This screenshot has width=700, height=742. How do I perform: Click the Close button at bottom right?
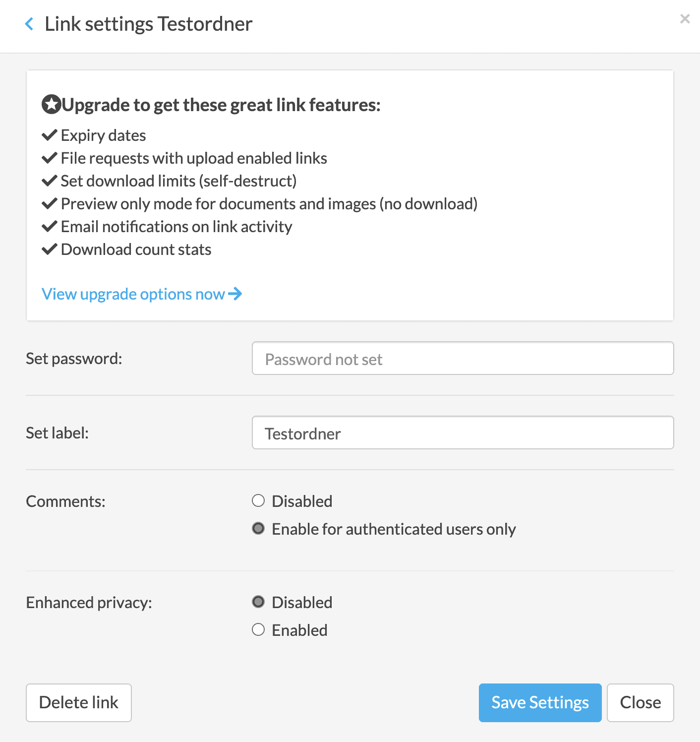pos(640,702)
